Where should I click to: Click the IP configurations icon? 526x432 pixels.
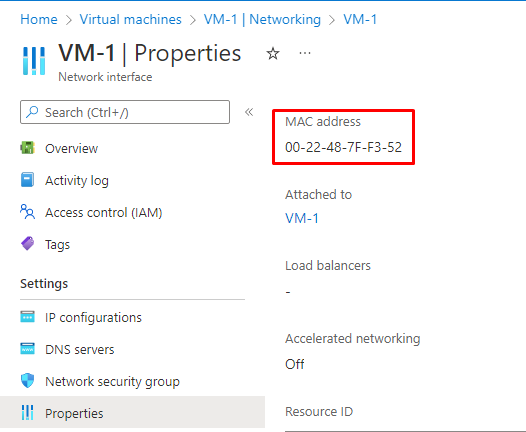click(x=28, y=317)
